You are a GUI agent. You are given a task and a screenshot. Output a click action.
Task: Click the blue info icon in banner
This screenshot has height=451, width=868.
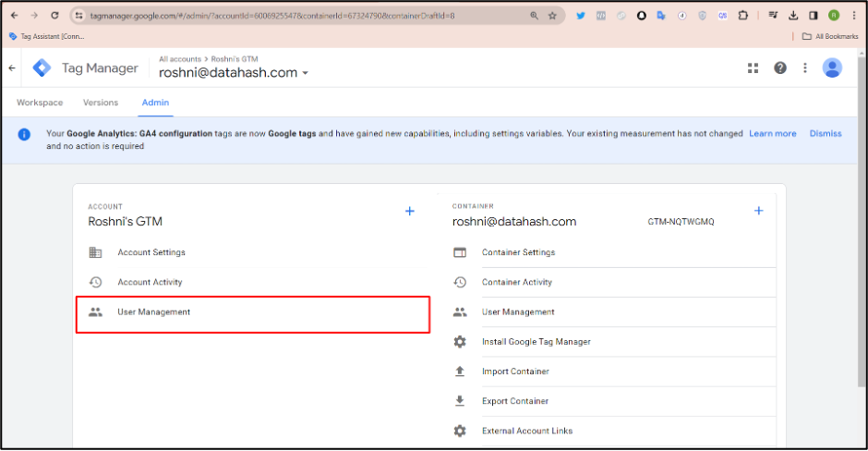[x=24, y=134]
